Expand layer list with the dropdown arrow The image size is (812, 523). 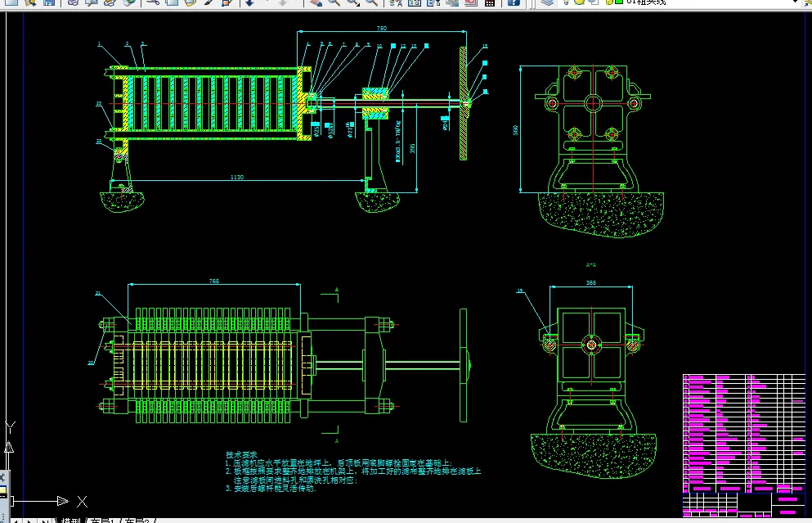796,2
